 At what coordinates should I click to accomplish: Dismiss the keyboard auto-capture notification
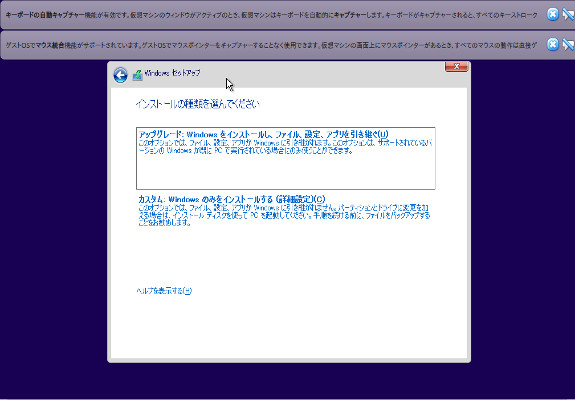[x=553, y=15]
